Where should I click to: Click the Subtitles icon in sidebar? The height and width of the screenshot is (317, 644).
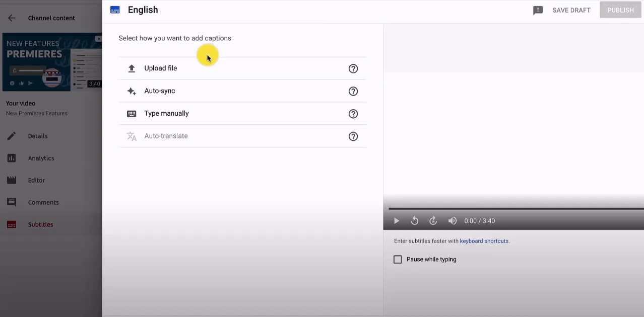12,224
